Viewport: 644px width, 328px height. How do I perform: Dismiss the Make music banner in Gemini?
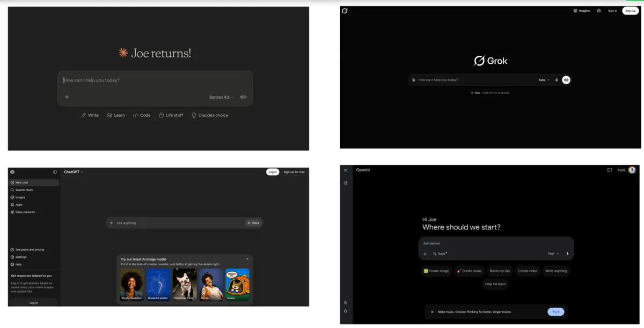pos(432,311)
